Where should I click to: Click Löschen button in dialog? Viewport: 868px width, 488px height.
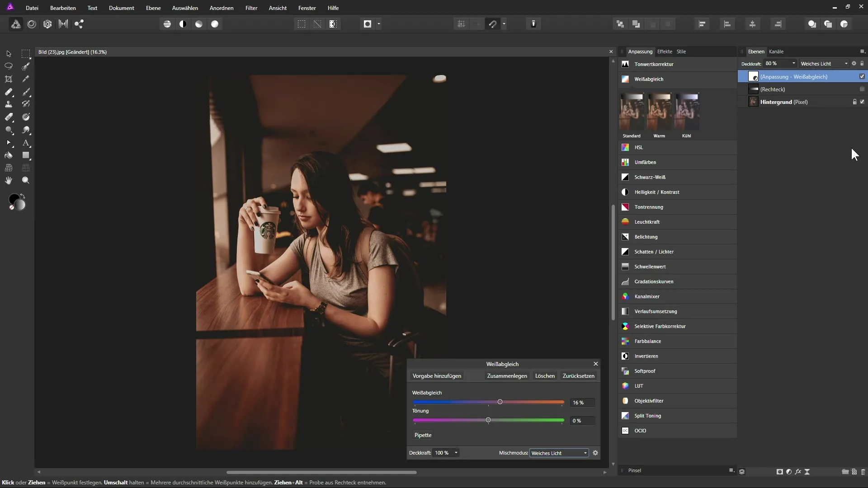point(545,376)
